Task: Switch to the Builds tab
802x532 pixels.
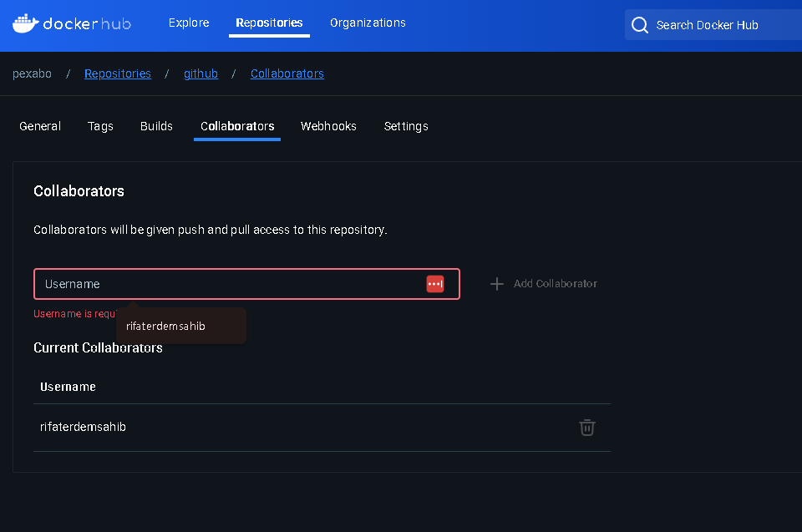Action: coord(156,126)
